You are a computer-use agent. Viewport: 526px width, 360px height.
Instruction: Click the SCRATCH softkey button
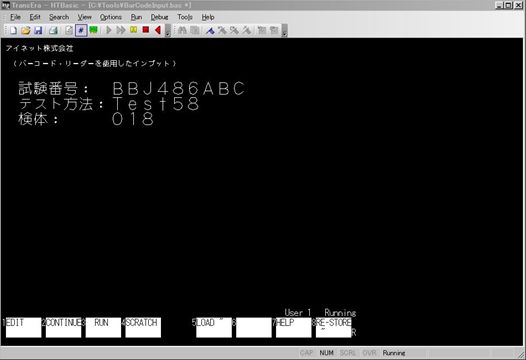click(x=143, y=327)
